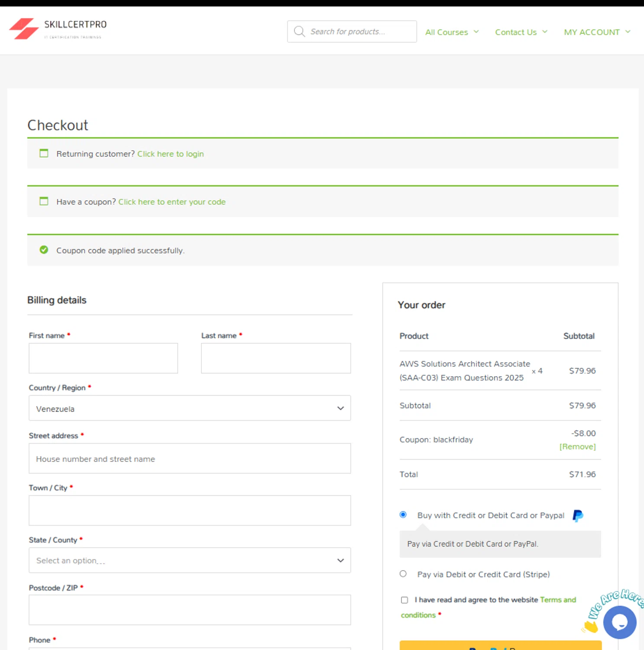Select Pay via Debit or Credit Card (Stripe)

[x=403, y=573]
